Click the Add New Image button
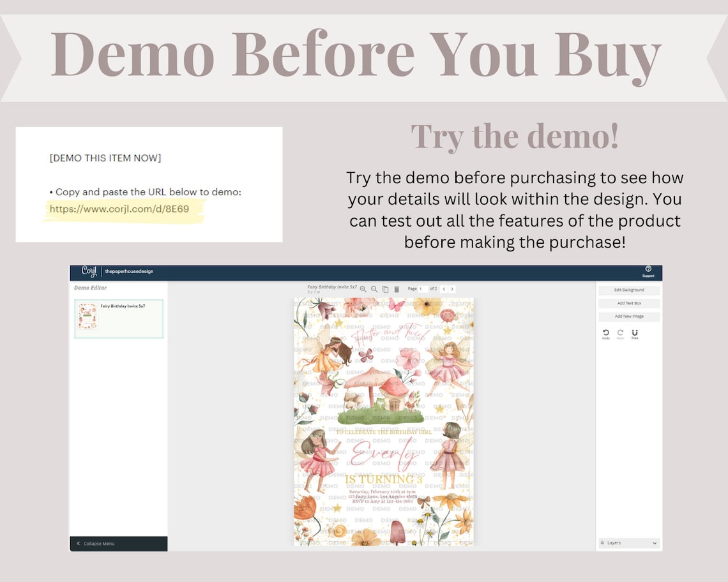Screen dimensions: 728x582 pyautogui.click(x=629, y=317)
